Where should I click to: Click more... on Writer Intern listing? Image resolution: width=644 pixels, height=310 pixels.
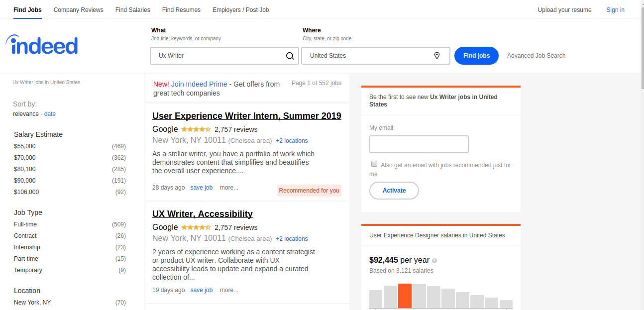229,188
